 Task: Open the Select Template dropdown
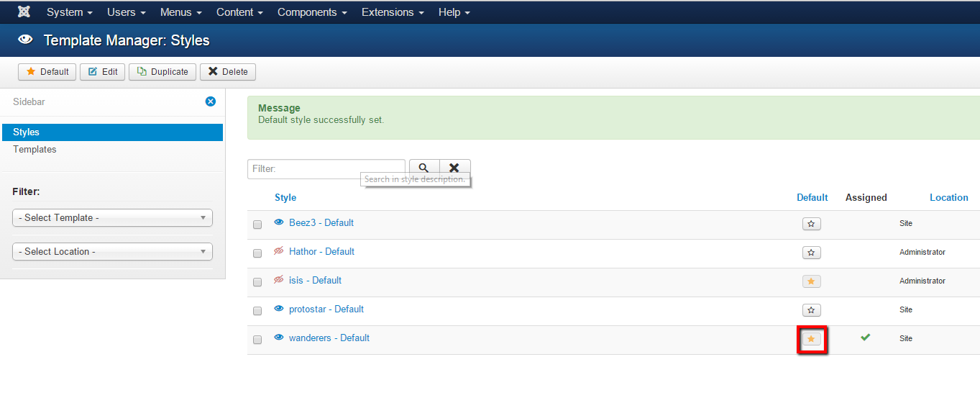coord(112,217)
